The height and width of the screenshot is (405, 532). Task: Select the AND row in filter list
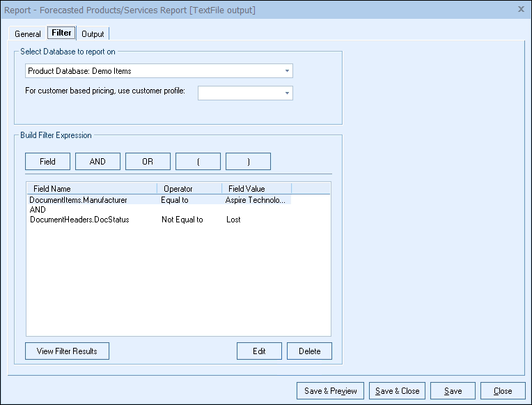click(38, 210)
